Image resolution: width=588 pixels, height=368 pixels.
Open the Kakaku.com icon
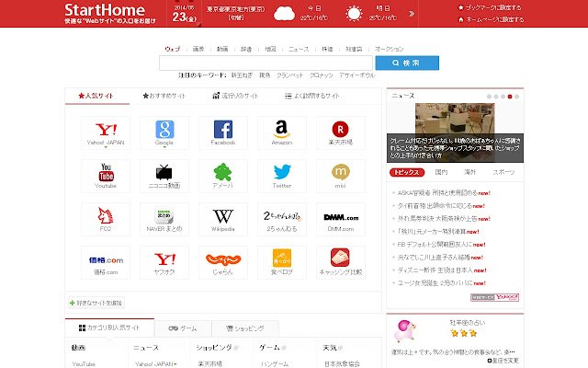click(106, 262)
